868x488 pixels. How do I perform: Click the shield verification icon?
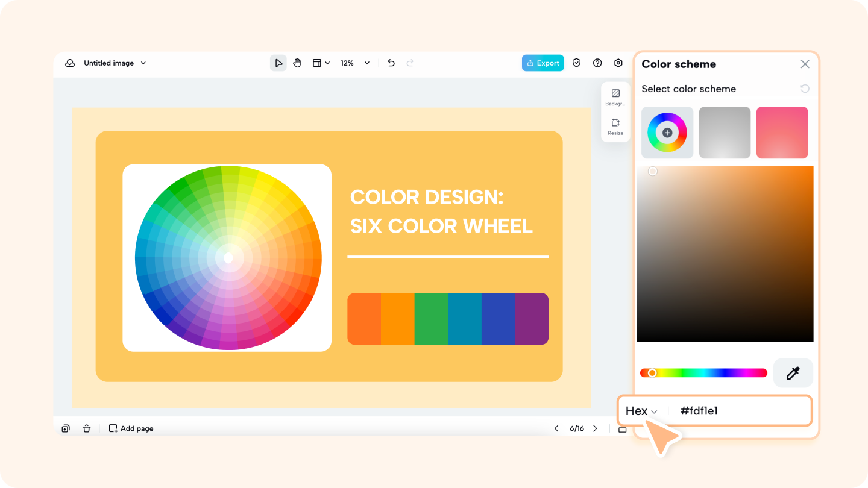(576, 63)
